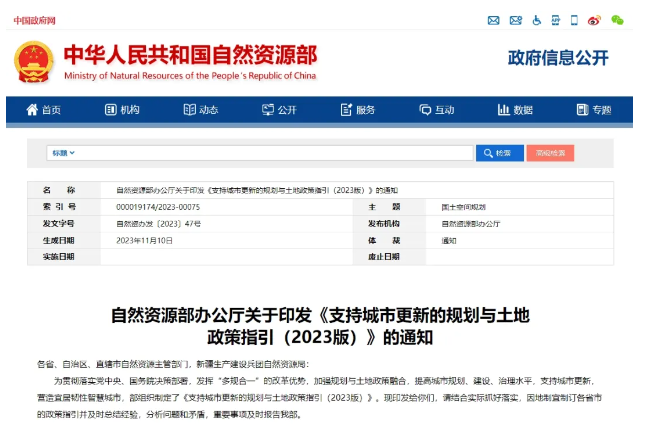Click the national emblem logo
The image size is (650, 428).
(34, 62)
